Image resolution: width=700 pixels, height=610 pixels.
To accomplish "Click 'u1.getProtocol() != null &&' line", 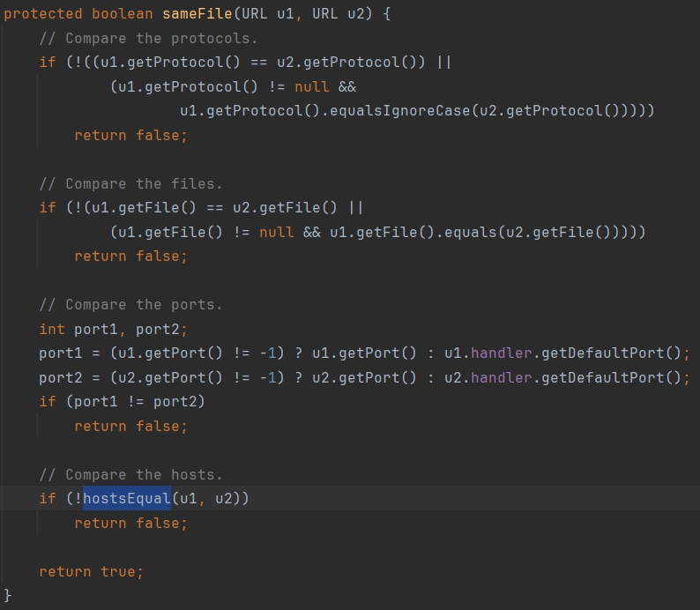I will coord(233,86).
